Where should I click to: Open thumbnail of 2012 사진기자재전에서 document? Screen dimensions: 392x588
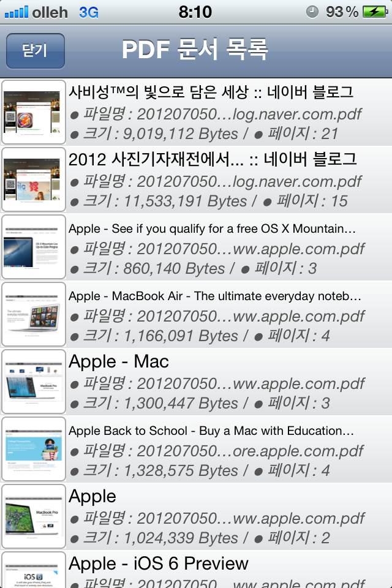34,179
